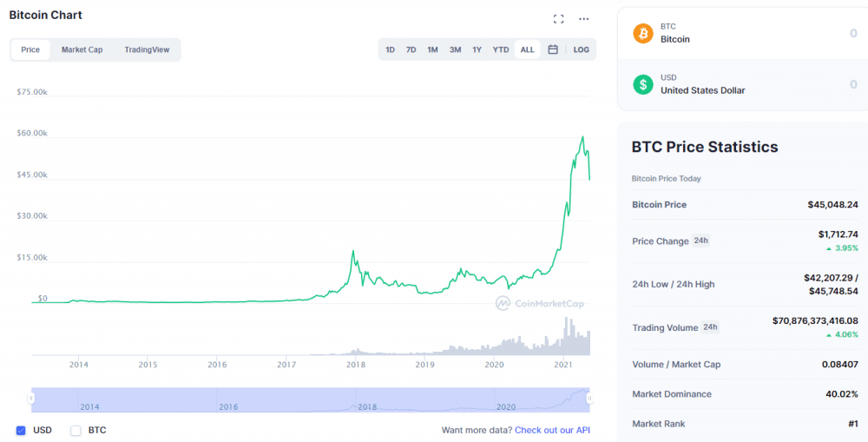Grab the right handle of range slider
Screen dimensions: 868x442
click(x=589, y=399)
